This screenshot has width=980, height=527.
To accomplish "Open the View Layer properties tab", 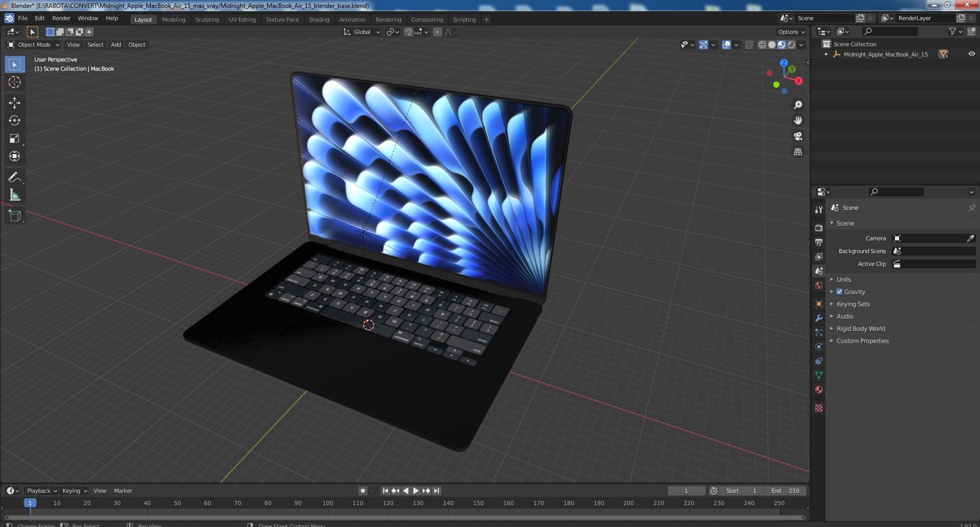I will pyautogui.click(x=819, y=256).
